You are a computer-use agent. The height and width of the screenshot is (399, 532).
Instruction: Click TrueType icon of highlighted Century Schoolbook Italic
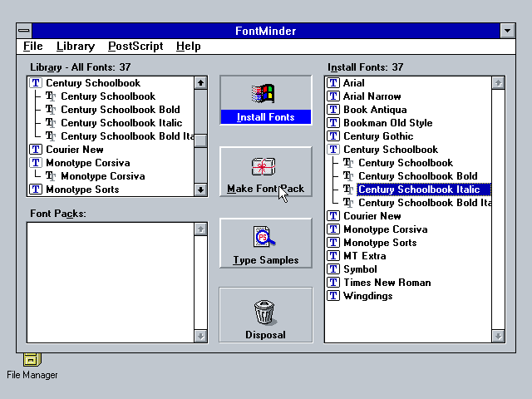pyautogui.click(x=348, y=190)
